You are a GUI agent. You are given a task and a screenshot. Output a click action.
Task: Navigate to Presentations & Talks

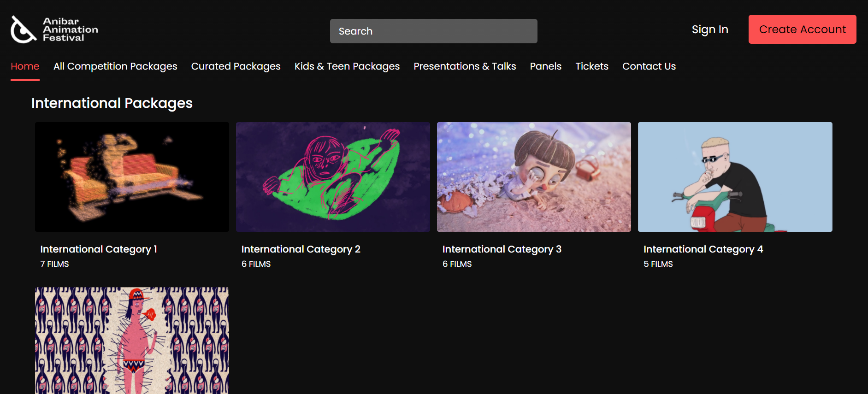464,66
